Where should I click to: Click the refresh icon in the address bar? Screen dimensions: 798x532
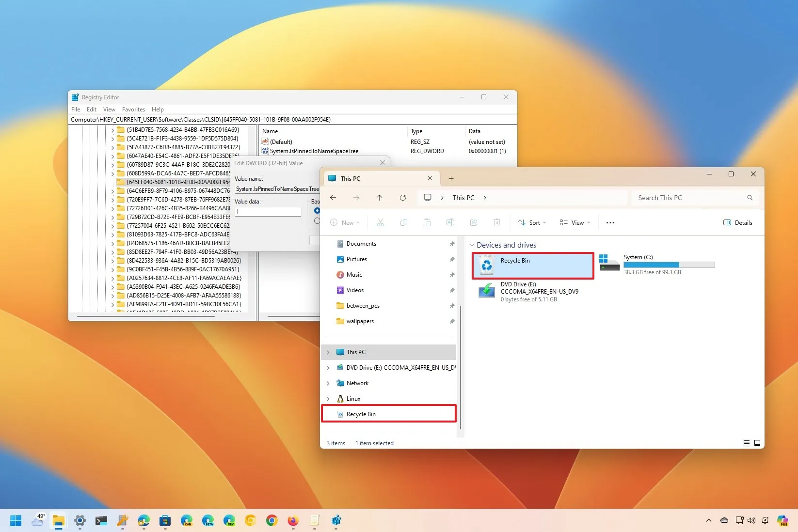[403, 198]
